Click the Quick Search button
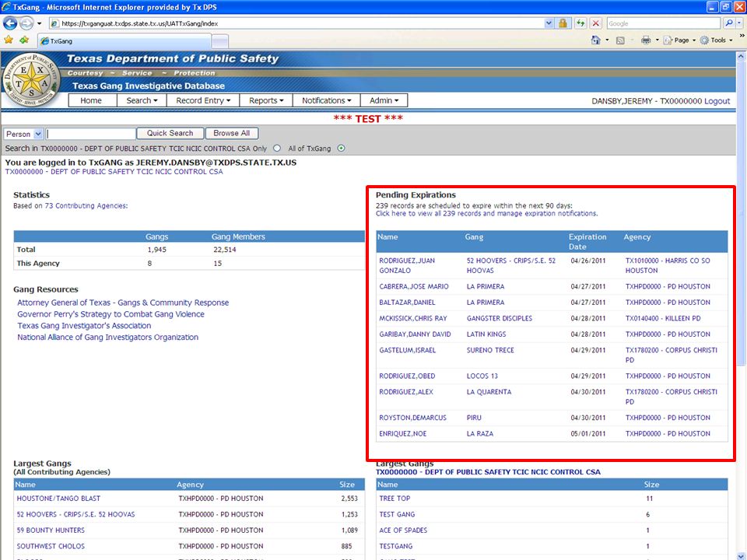The height and width of the screenshot is (560, 747). coord(170,133)
